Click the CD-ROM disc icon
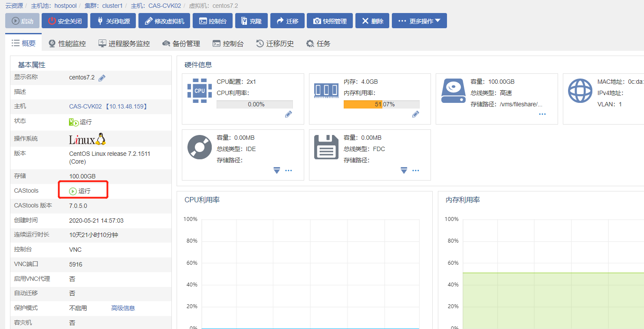This screenshot has width=644, height=329. (x=200, y=147)
